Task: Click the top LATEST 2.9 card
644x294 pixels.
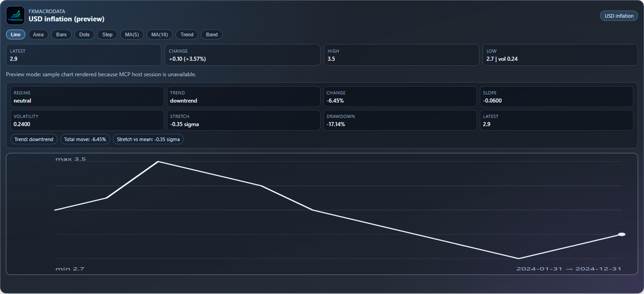Action: pos(83,55)
